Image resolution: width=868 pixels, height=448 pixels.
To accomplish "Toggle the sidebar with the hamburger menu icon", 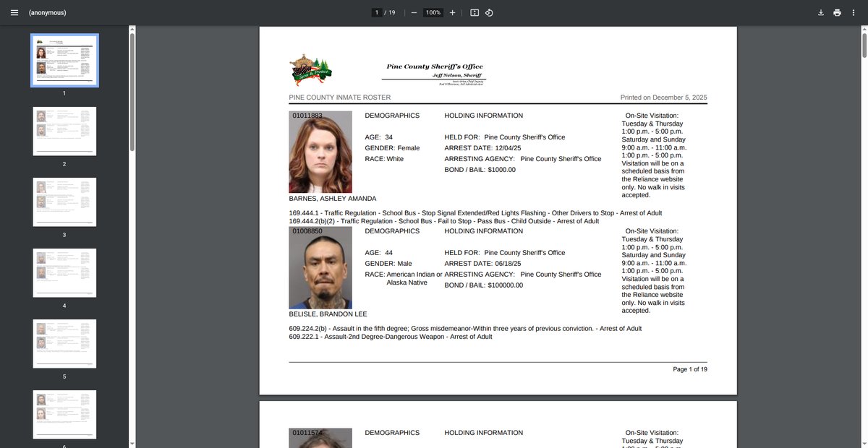I will [14, 12].
